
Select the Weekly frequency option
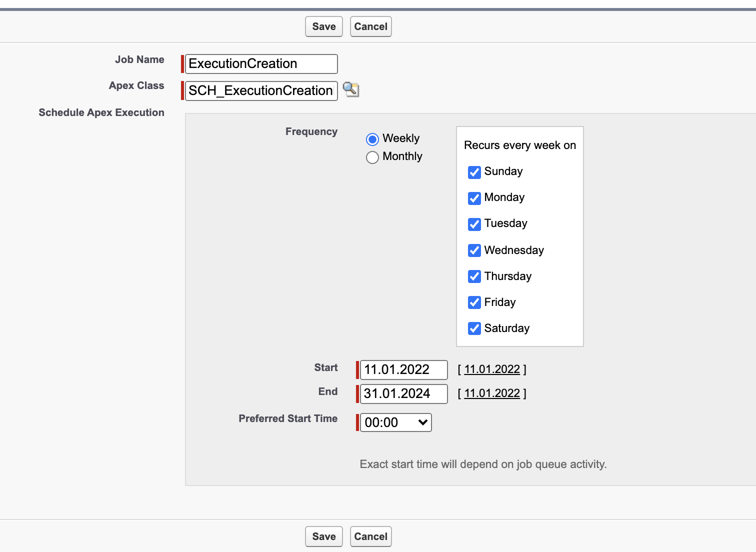point(372,139)
